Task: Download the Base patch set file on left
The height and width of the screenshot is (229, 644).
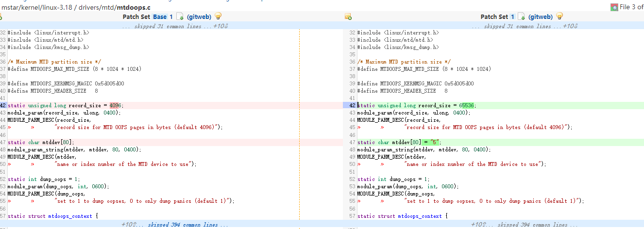Action: (180, 16)
